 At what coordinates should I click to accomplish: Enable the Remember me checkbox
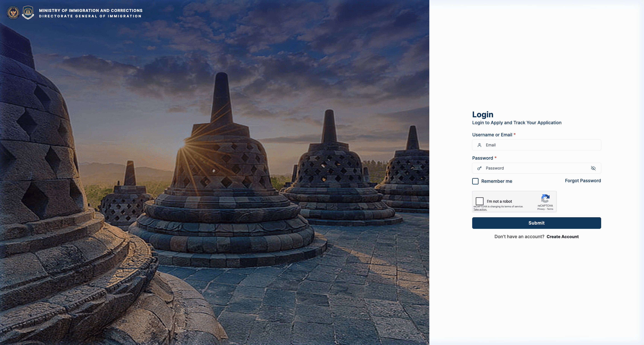475,181
